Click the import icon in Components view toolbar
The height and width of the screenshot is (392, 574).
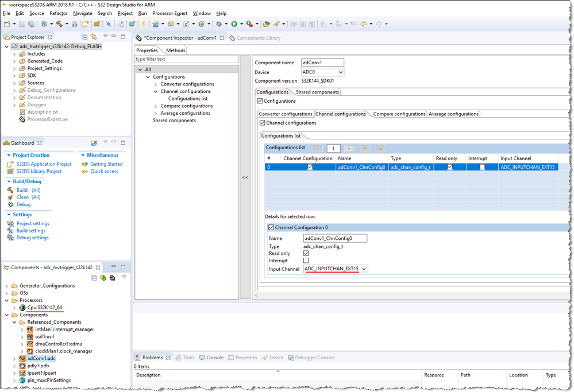[x=113, y=278]
